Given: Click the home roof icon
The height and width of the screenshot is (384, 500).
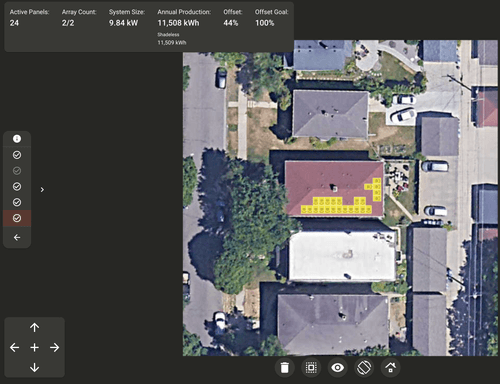Looking at the screenshot, I should click(x=390, y=367).
